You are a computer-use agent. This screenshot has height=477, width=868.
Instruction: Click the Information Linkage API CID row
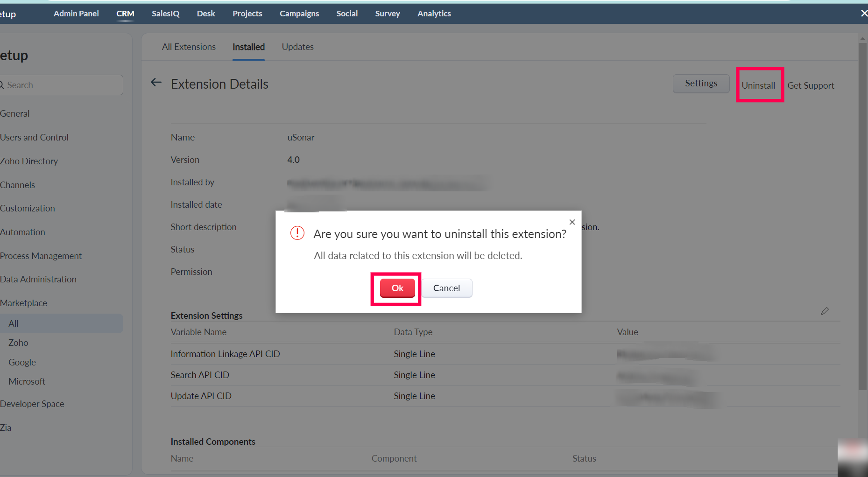[505, 354]
